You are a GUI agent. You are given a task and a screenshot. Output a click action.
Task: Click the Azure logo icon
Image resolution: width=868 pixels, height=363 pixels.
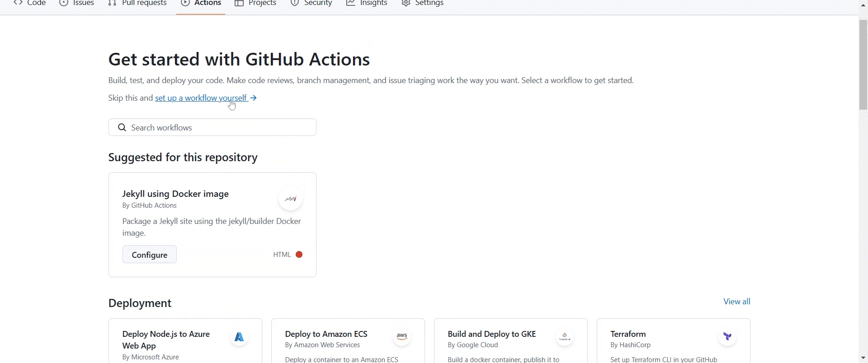click(x=239, y=337)
